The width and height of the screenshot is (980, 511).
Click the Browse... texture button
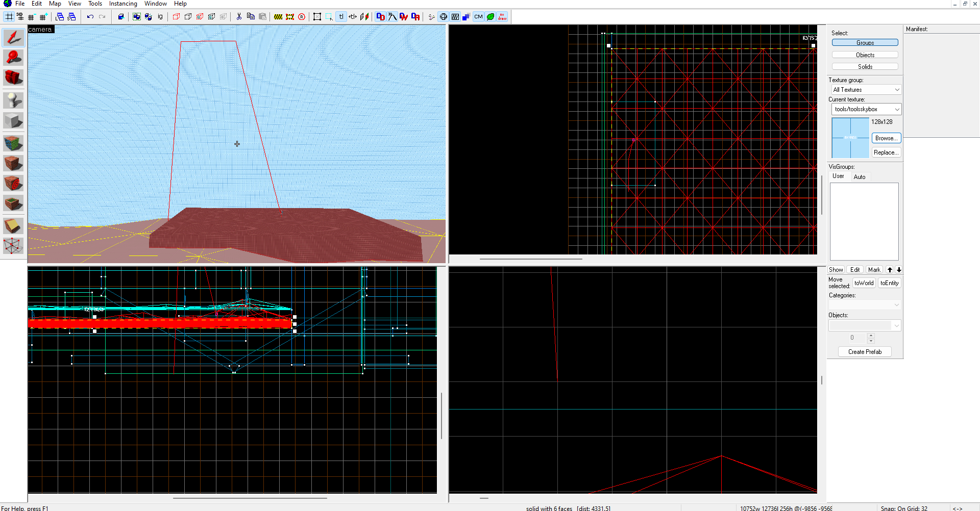coord(886,138)
